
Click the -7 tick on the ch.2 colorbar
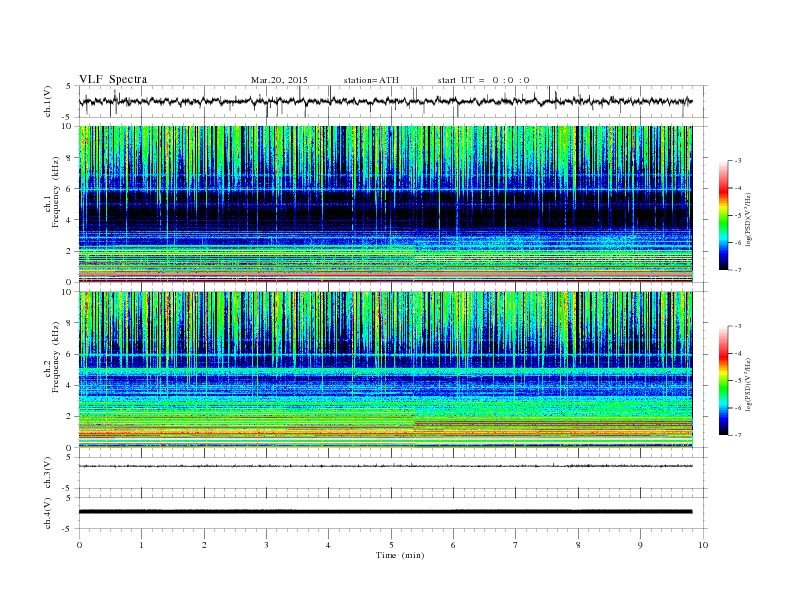point(737,435)
